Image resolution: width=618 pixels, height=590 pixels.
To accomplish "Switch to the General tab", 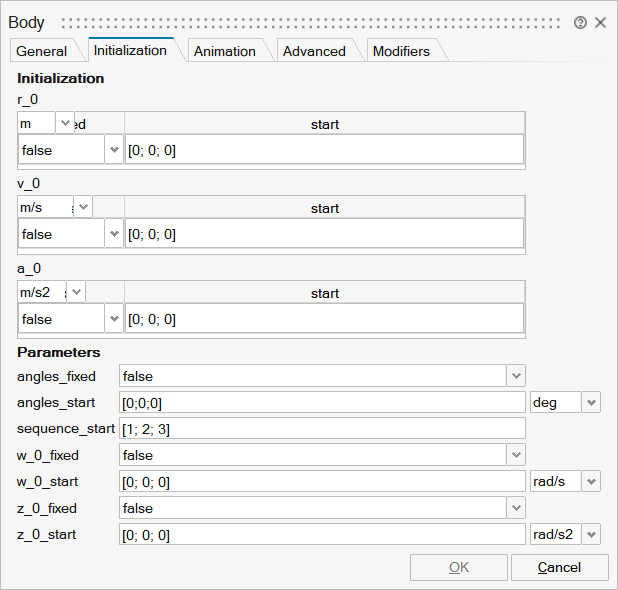I will click(42, 51).
